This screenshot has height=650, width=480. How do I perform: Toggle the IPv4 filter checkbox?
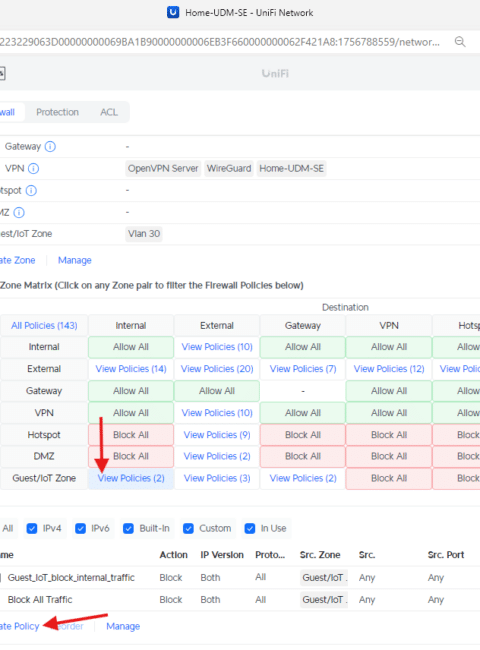coord(32,528)
